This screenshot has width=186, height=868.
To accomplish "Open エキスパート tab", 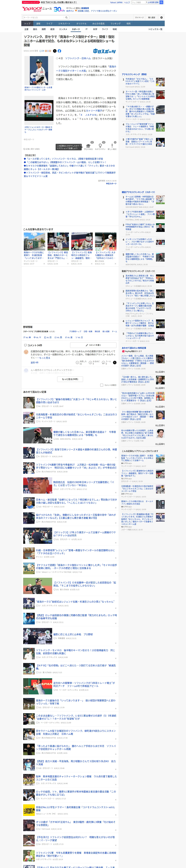I will coord(64,24).
